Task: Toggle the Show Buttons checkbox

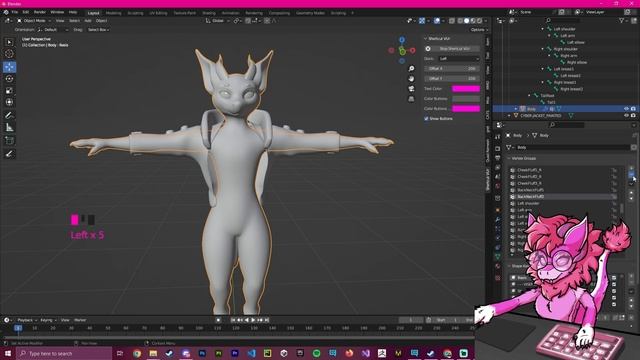Action: (426, 119)
